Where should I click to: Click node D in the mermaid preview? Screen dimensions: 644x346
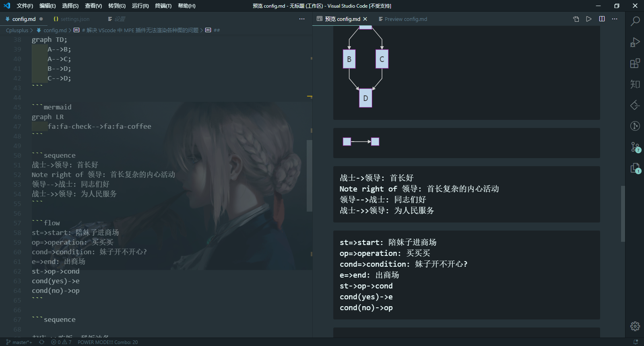coord(365,98)
